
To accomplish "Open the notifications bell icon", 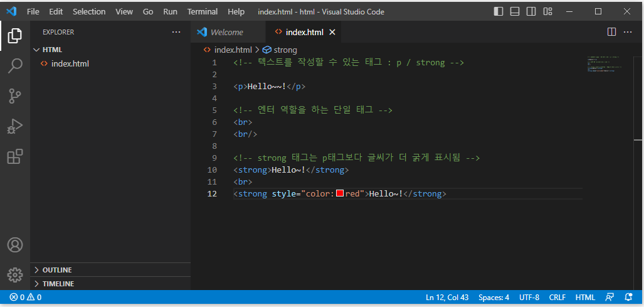I will tap(628, 297).
